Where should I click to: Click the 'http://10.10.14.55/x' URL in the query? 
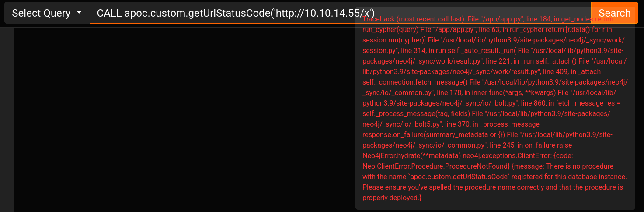pos(321,13)
